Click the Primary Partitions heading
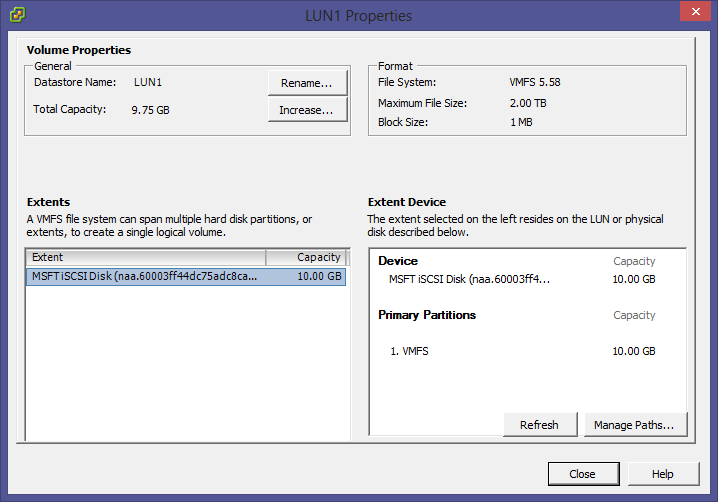718x502 pixels. tap(427, 315)
